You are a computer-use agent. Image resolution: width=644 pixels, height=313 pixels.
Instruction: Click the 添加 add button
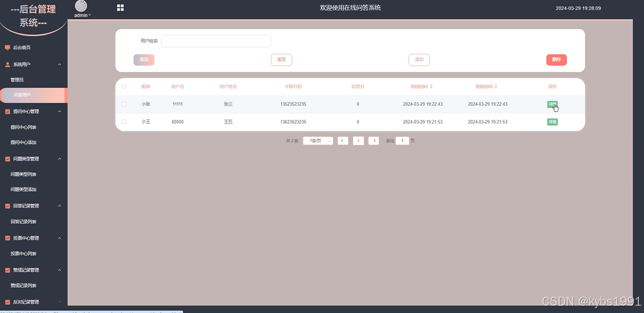[419, 60]
